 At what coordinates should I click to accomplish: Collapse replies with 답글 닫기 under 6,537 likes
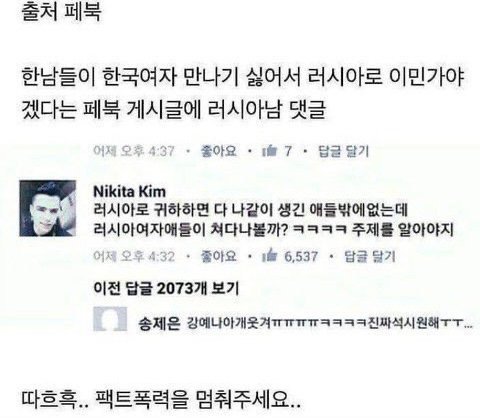pos(370,256)
